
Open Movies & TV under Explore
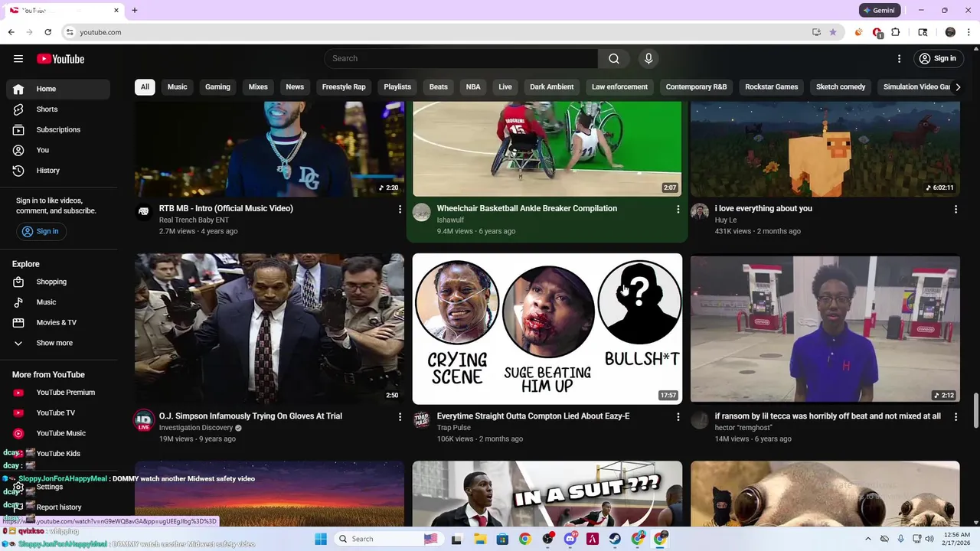(58, 322)
